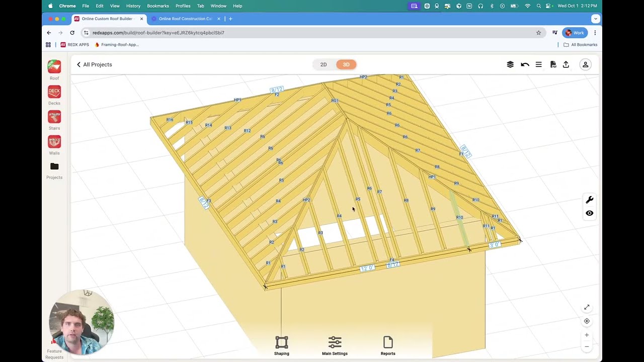644x362 pixels.
Task: Open the layers stack icon
Action: click(510, 64)
